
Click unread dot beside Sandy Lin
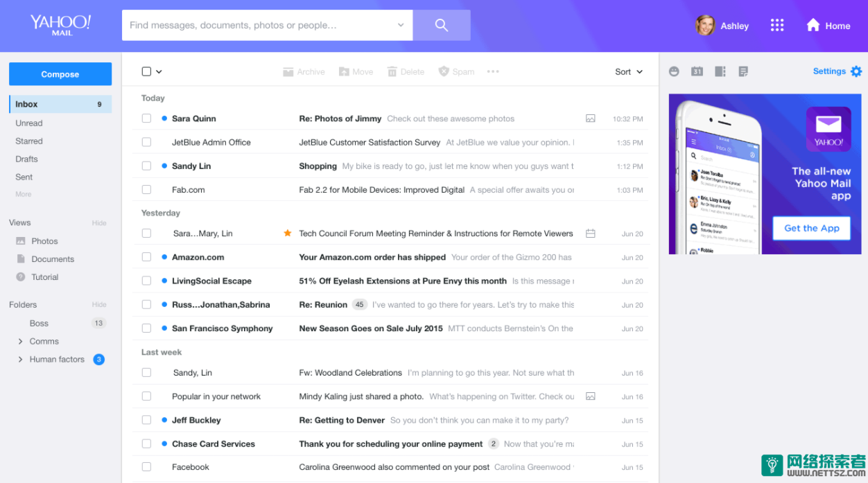click(x=164, y=166)
